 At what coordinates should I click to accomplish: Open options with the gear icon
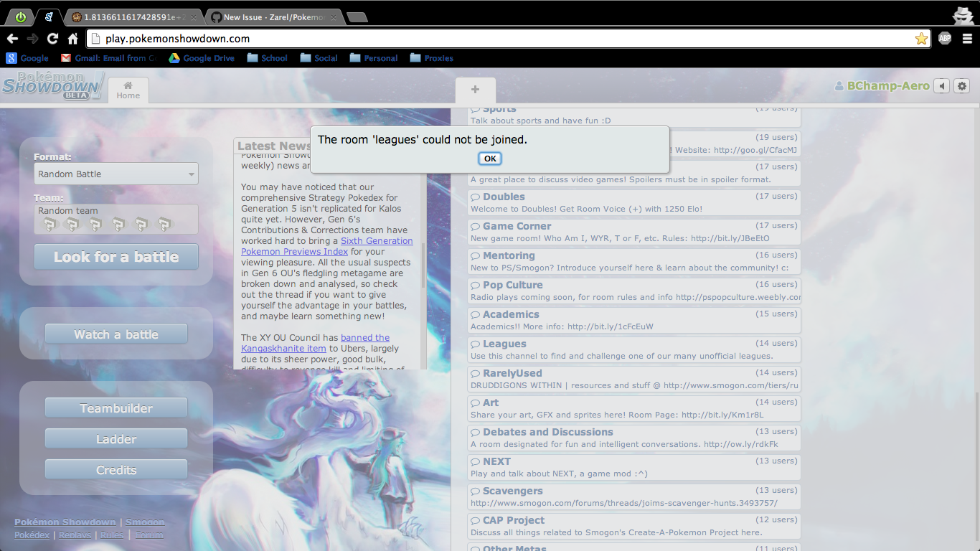coord(962,86)
